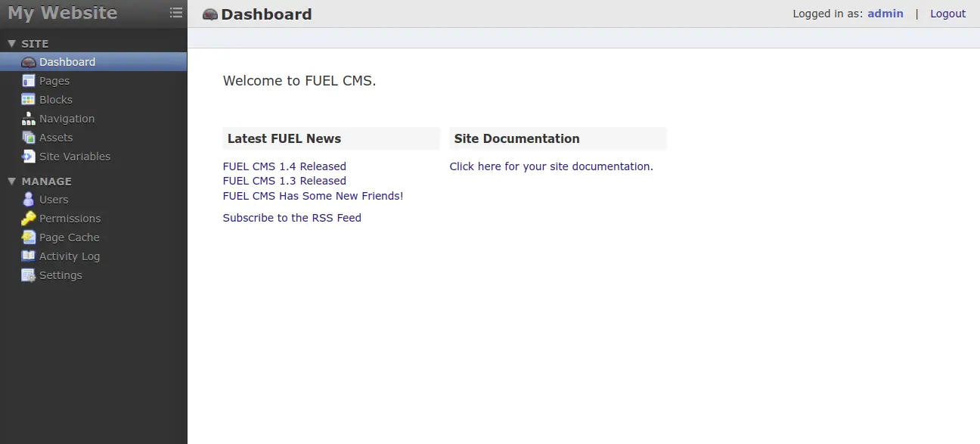Select the Assets icon in sidebar
The image size is (980, 444).
(27, 137)
